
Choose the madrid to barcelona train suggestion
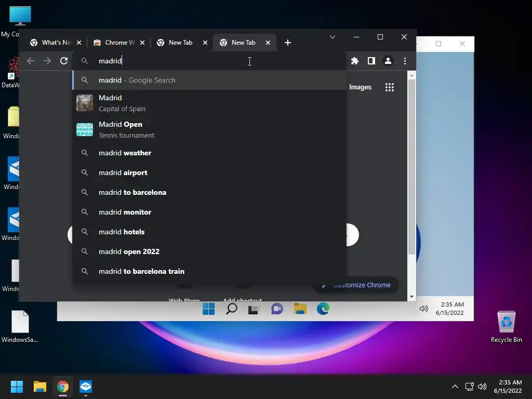[x=210, y=271]
